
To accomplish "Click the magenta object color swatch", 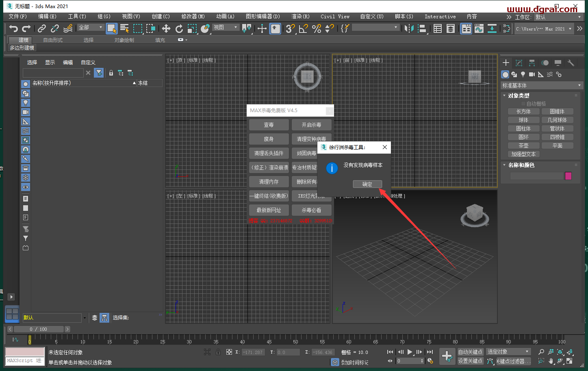I will pyautogui.click(x=568, y=176).
